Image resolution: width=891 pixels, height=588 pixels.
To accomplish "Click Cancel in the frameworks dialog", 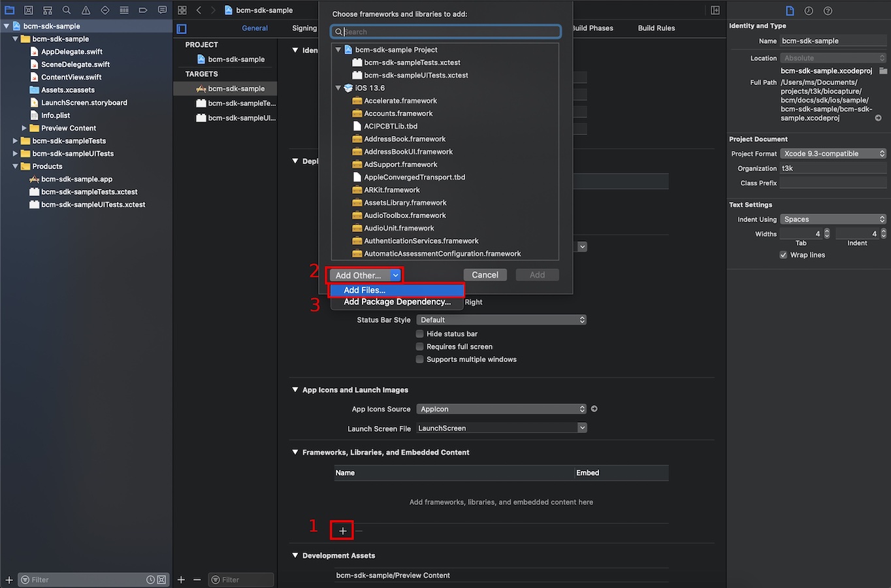I will pos(485,275).
